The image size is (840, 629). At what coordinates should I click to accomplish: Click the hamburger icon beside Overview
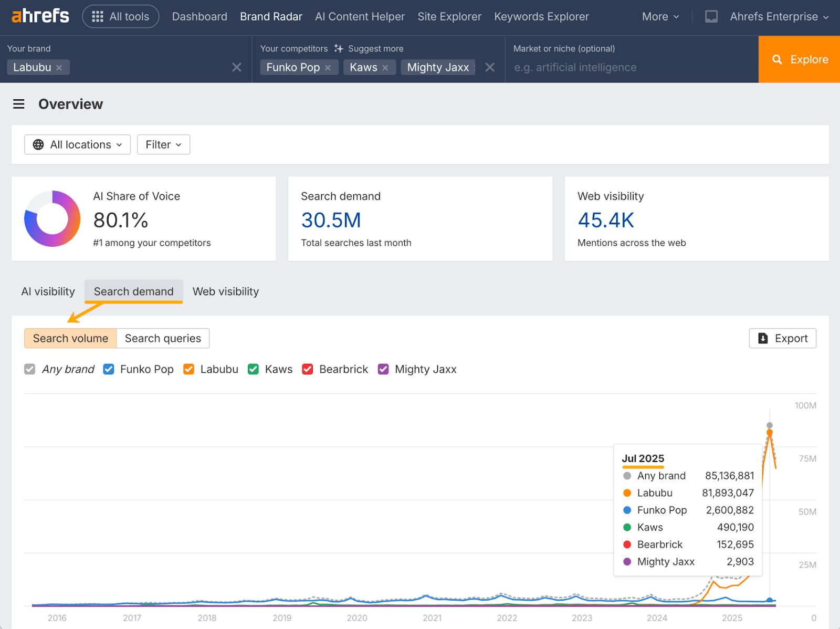[18, 104]
